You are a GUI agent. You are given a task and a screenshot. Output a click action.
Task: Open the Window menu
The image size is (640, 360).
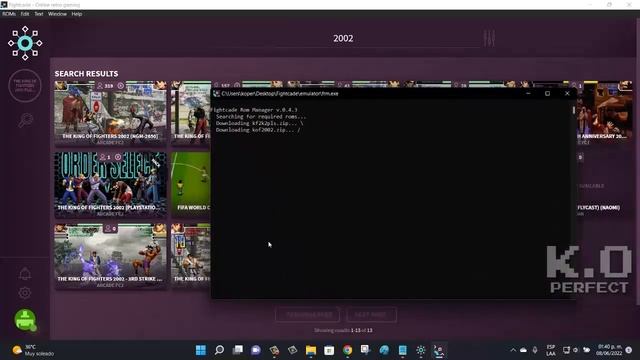(57, 14)
